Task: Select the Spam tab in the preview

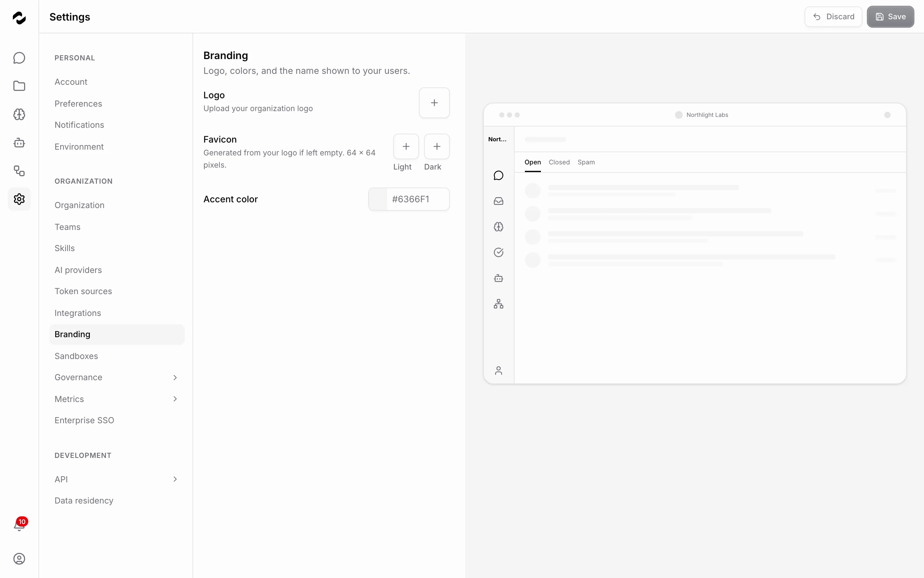Action: pyautogui.click(x=586, y=162)
